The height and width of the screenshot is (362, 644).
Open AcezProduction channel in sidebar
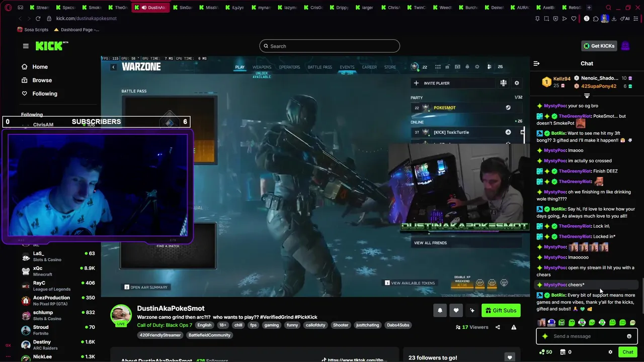pyautogui.click(x=58, y=301)
